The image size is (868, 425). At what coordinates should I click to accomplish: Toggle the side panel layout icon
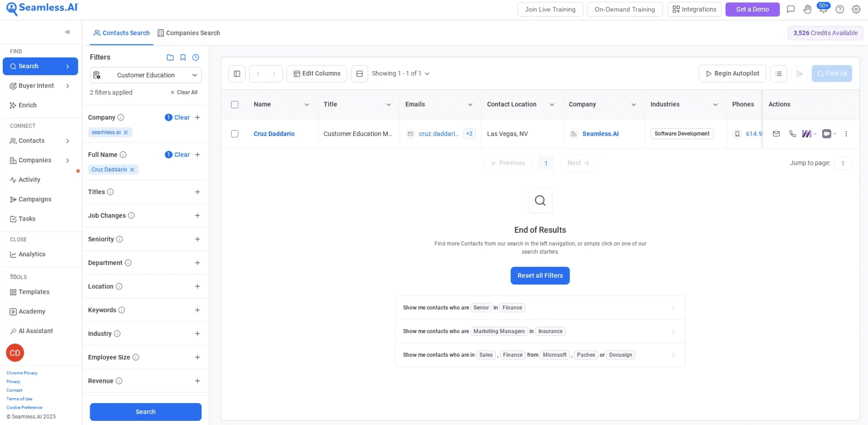click(237, 73)
